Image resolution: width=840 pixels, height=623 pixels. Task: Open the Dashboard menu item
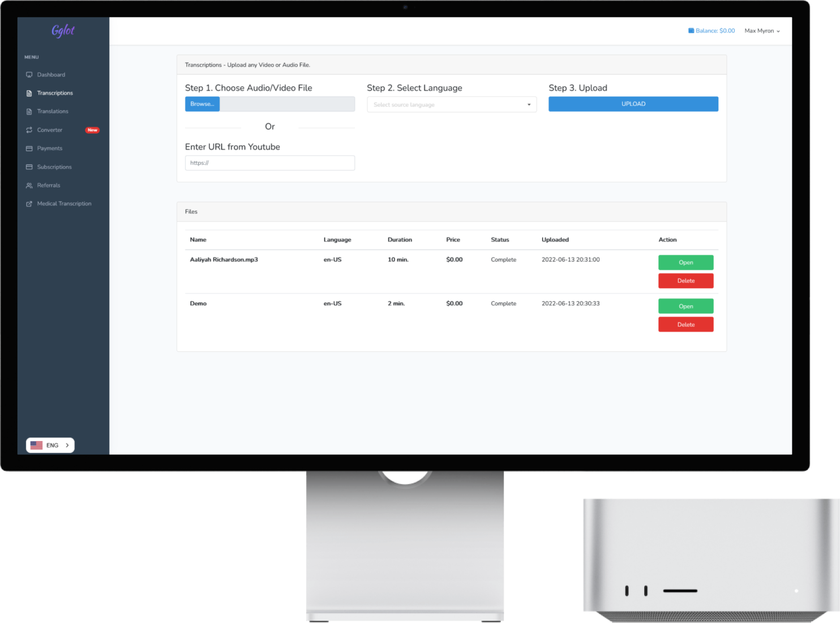(x=51, y=75)
